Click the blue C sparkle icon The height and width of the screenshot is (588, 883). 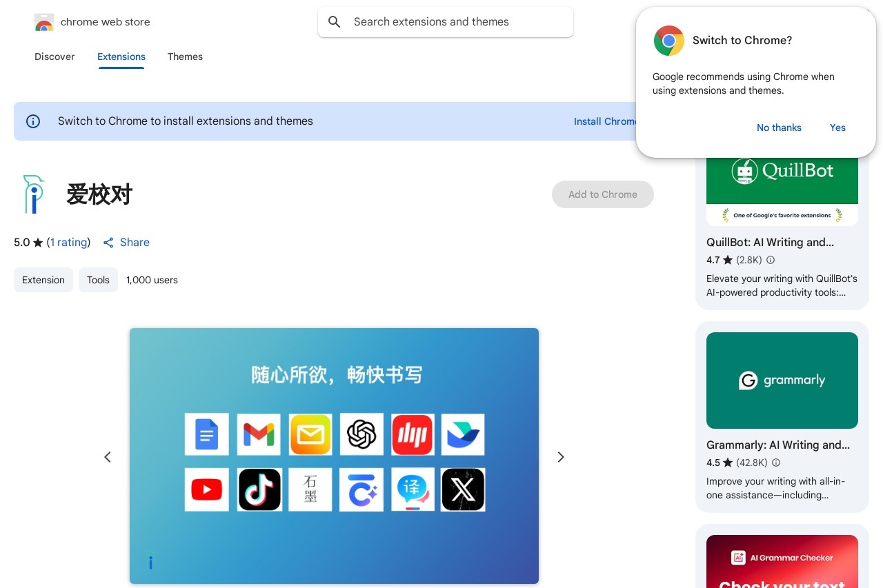[x=361, y=489]
